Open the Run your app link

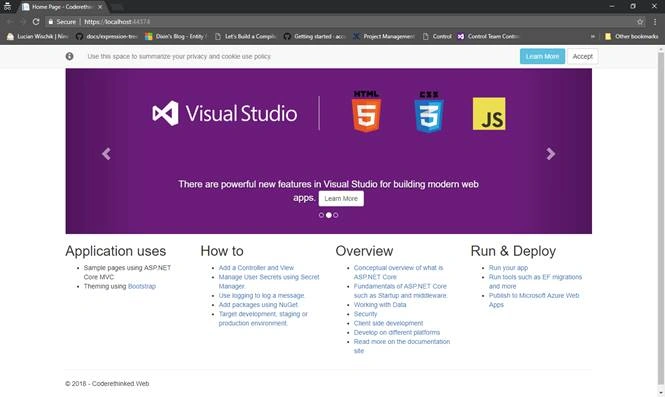pyautogui.click(x=508, y=268)
